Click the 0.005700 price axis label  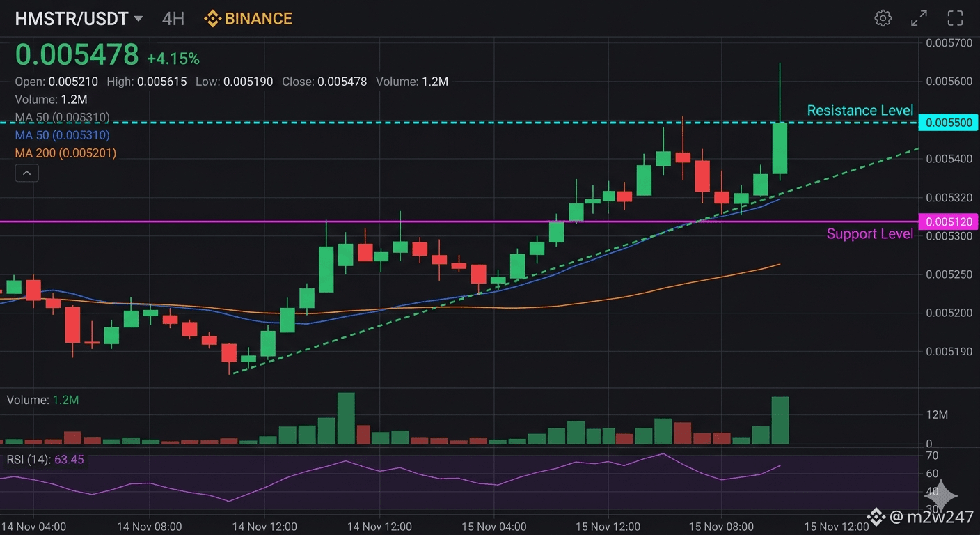pos(949,43)
